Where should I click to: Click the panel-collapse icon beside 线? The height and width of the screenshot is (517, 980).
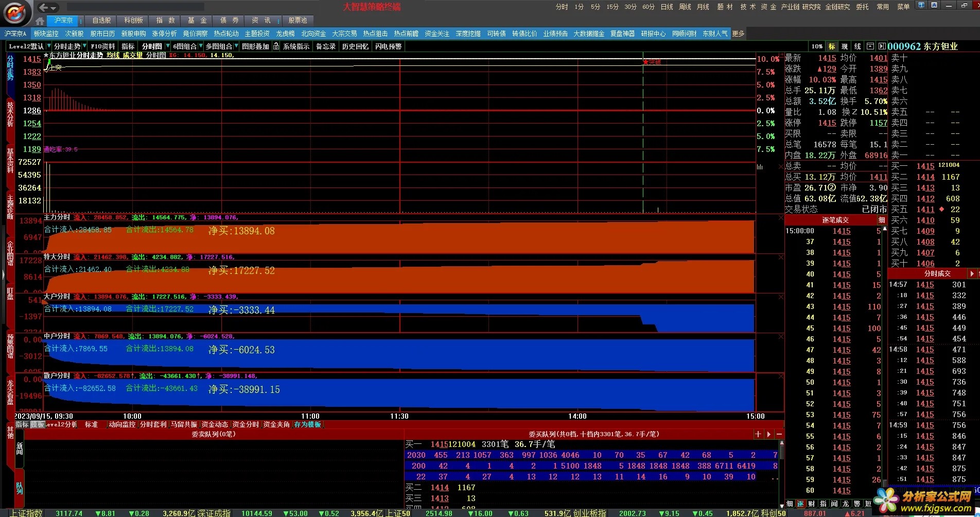point(870,46)
